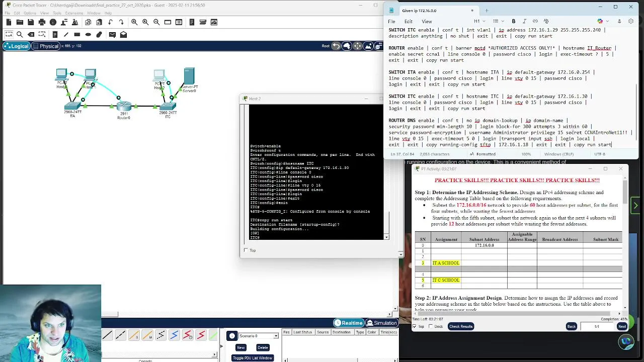Toggle Italic formatting in Notepad
644x362 pixels.
pyautogui.click(x=524, y=21)
